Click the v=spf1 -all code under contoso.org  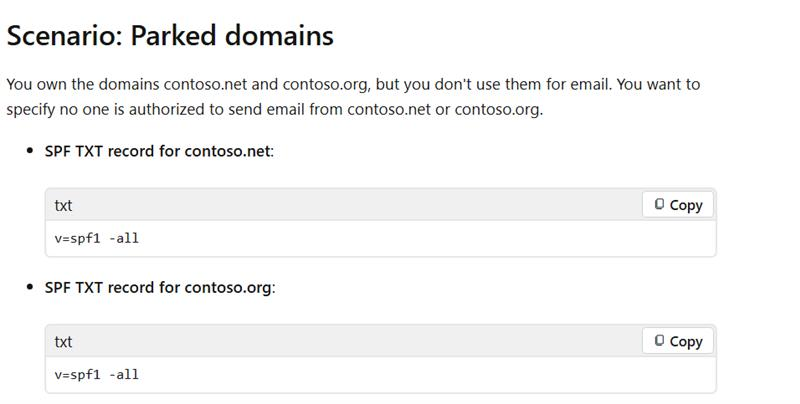tap(96, 374)
